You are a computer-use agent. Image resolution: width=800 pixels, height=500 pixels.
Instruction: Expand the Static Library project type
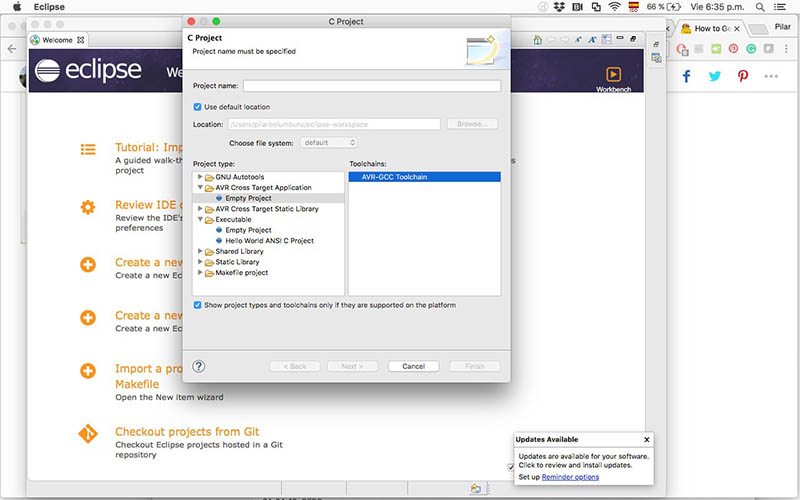pyautogui.click(x=200, y=262)
